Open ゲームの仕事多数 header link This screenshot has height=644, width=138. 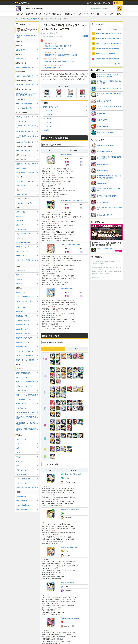point(94,3)
